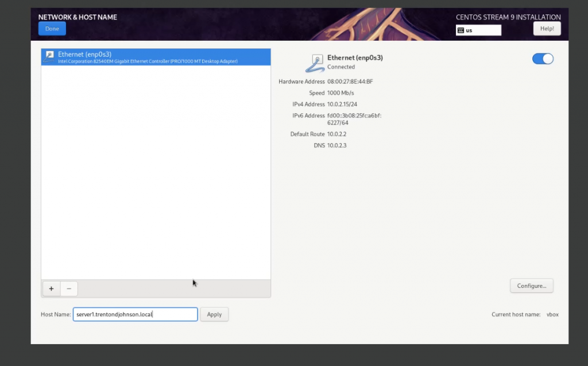Remove selected device with minus button
The width and height of the screenshot is (588, 366).
point(69,288)
